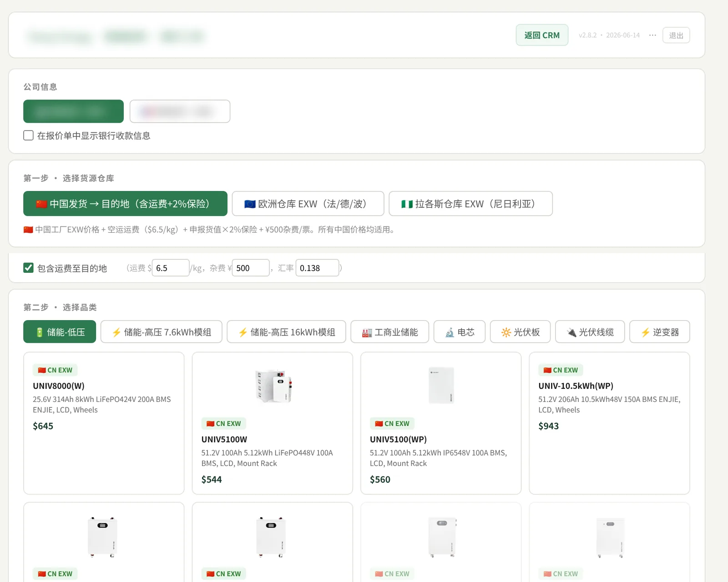
Task: Focus the exchange rate field showing 0.138
Action: pos(317,268)
